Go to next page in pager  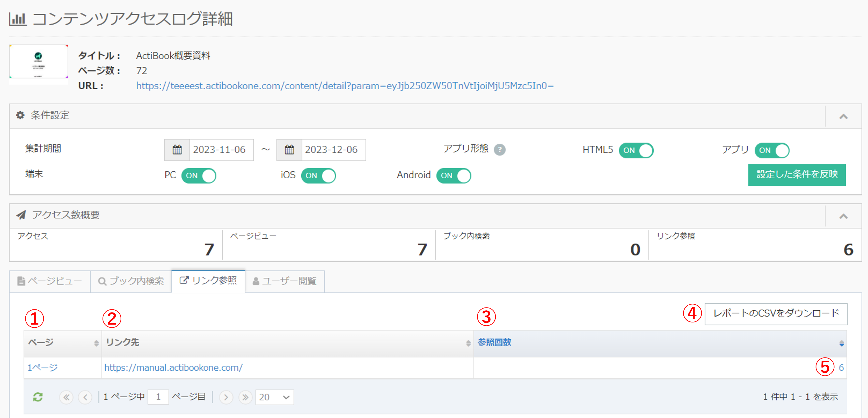226,397
